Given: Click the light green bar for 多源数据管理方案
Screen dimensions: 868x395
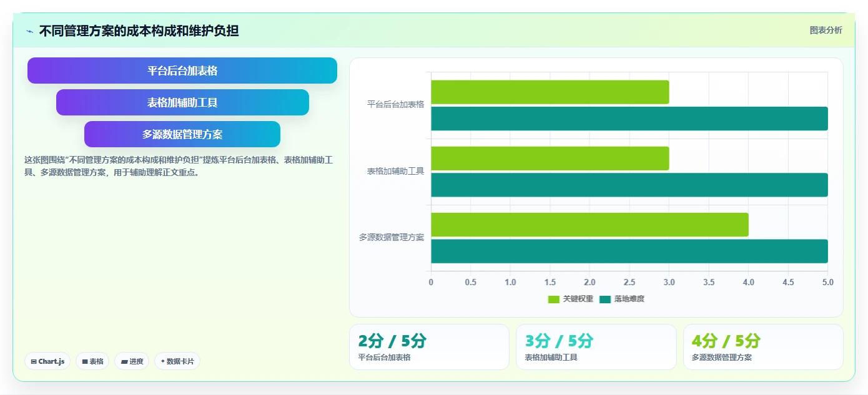Looking at the screenshot, I should click(x=589, y=225).
